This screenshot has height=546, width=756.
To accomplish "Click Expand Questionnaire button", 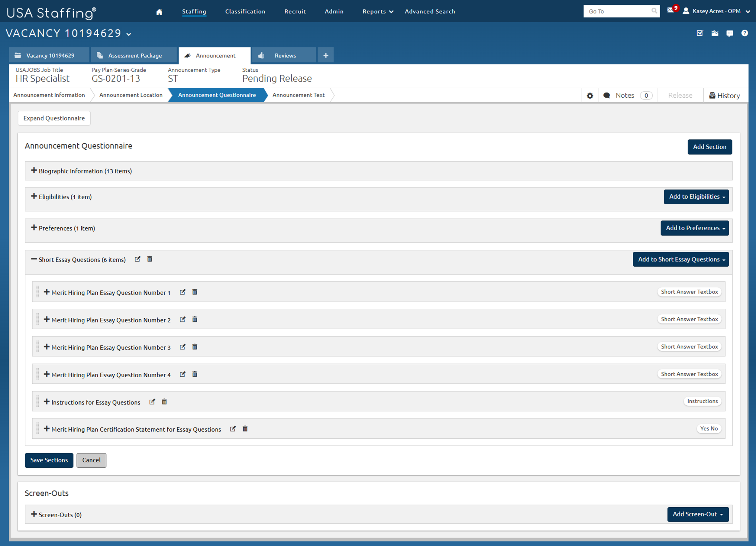I will point(54,119).
